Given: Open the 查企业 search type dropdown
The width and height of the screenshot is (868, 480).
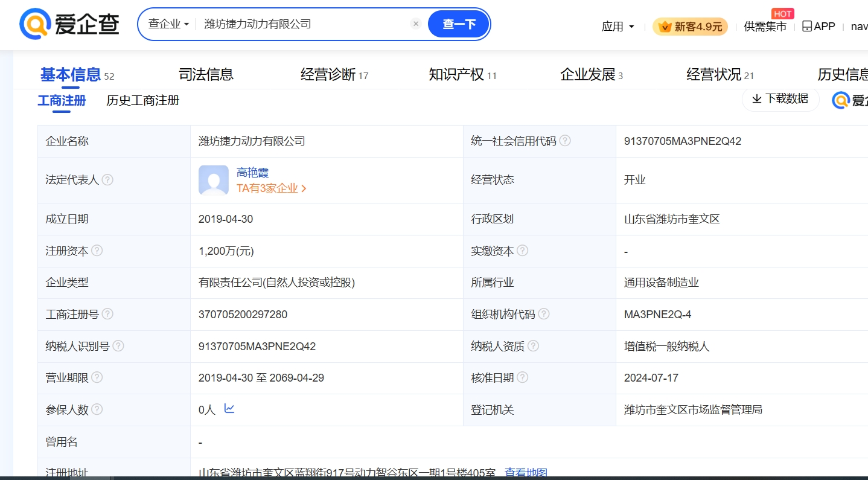Looking at the screenshot, I should 168,24.
